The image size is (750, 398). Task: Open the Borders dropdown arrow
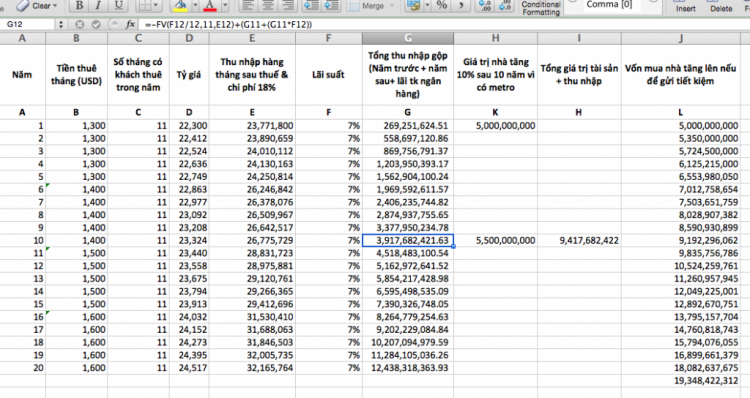pyautogui.click(x=156, y=5)
